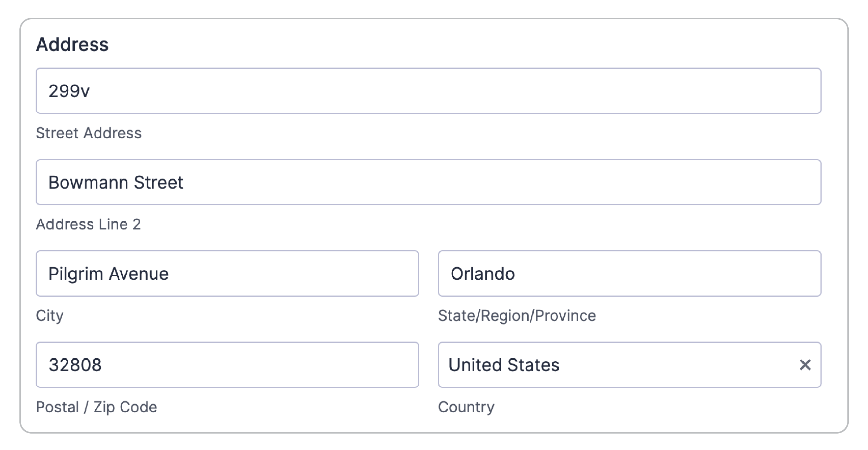Click the Street Address label
The image size is (868, 450).
point(89,133)
